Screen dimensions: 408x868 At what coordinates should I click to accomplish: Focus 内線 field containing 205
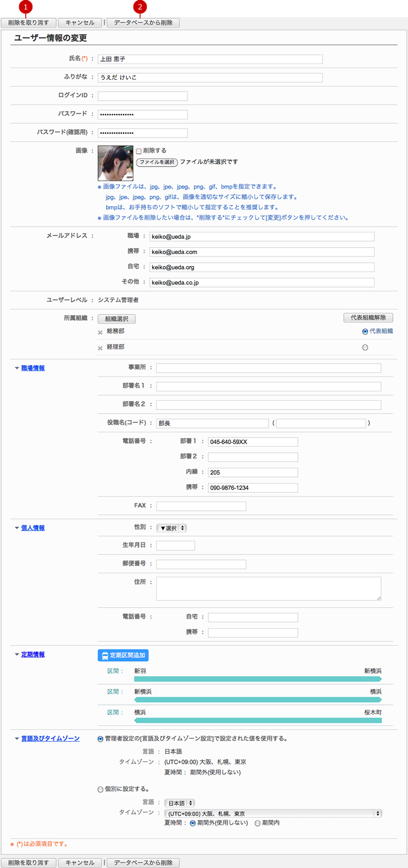253,472
